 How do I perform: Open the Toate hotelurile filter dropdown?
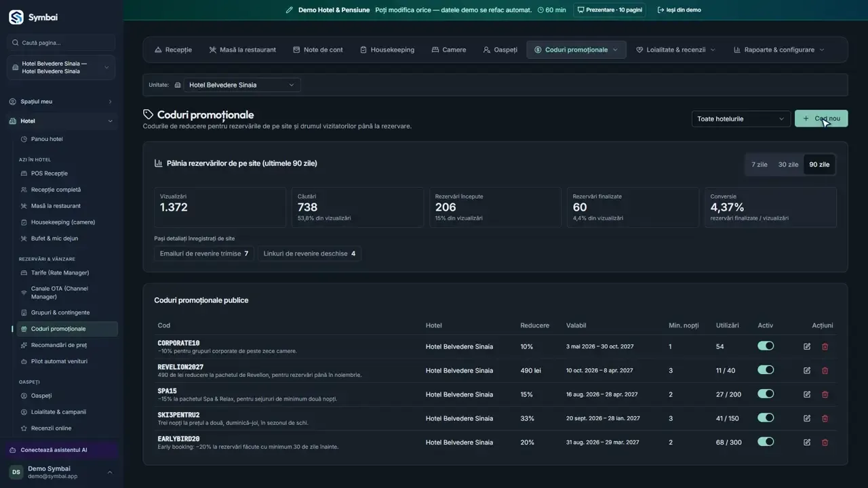(741, 119)
